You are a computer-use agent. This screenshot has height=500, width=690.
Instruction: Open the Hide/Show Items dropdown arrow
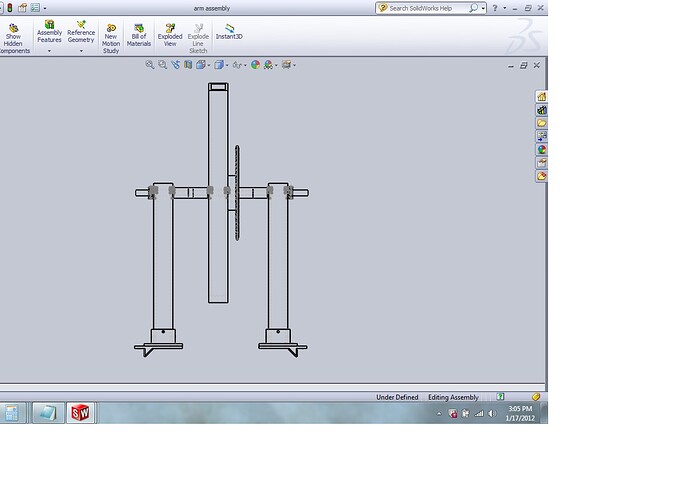[245, 65]
